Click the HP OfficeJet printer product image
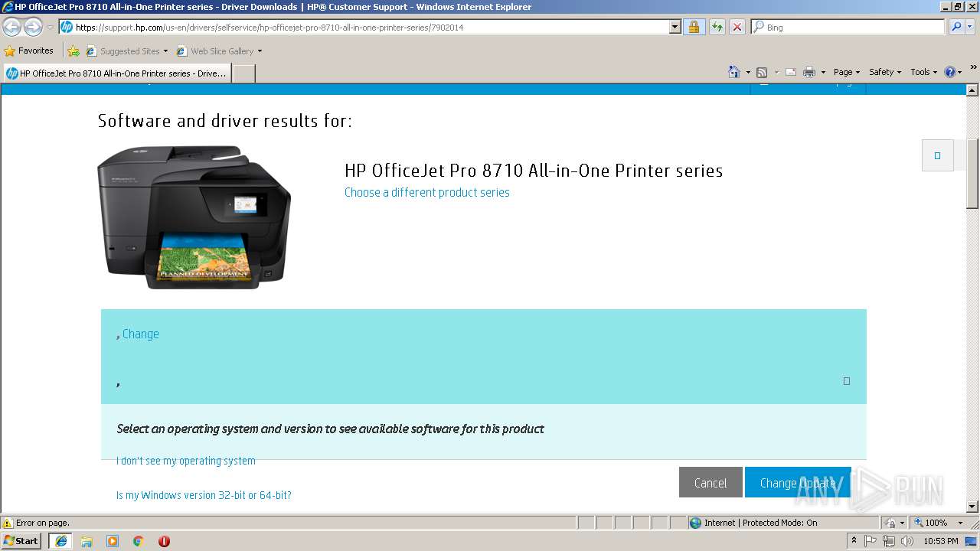980x551 pixels. pyautogui.click(x=194, y=217)
